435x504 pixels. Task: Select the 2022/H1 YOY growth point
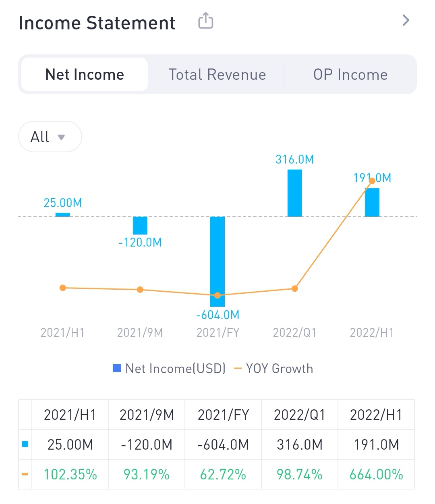pyautogui.click(x=372, y=180)
